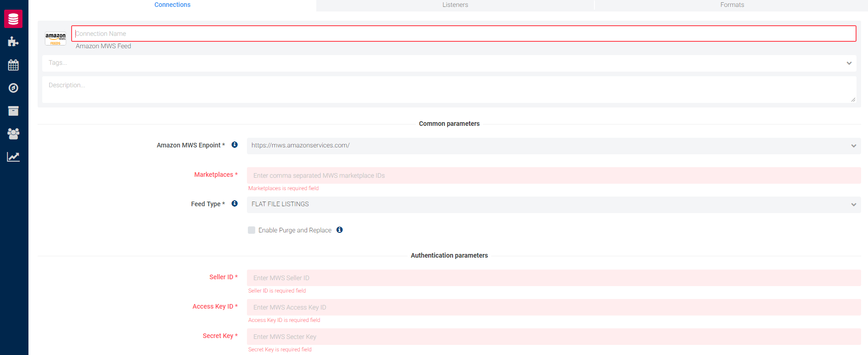Enable Purge and Replace checkbox
This screenshot has width=868, height=355.
(252, 230)
